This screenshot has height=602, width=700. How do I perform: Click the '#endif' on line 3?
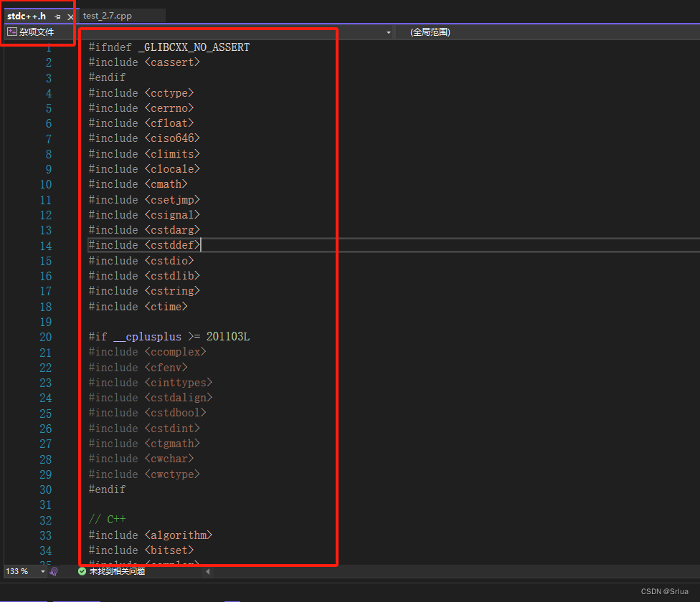tap(107, 77)
